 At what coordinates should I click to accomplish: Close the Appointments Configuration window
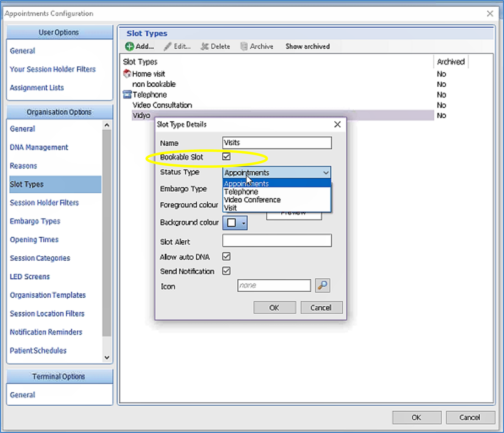coord(490,14)
